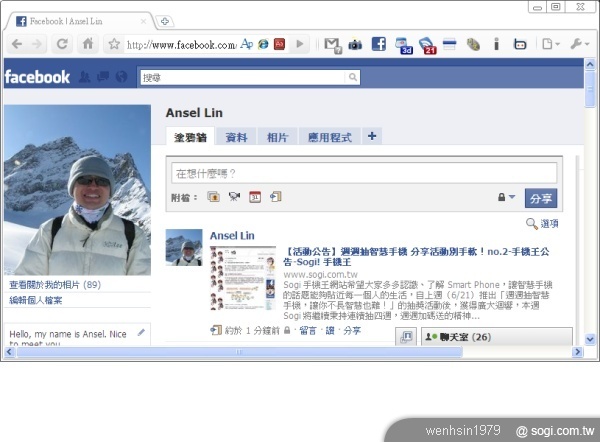Go forward with the browser forward arrow
The height and width of the screenshot is (442, 600).
click(x=37, y=44)
